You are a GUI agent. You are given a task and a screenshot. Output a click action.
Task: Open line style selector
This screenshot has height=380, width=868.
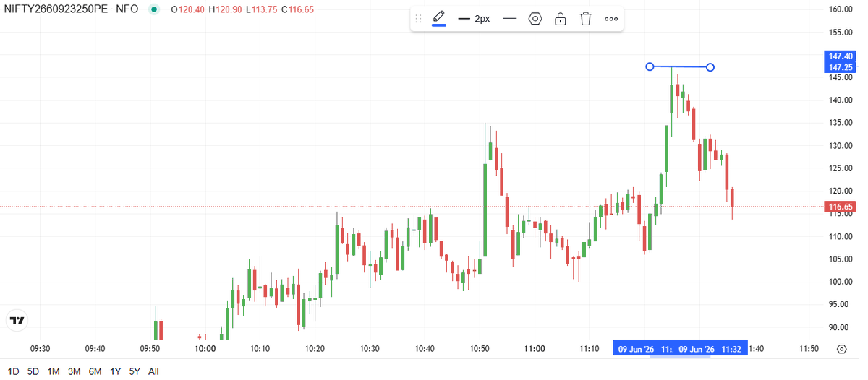(510, 19)
